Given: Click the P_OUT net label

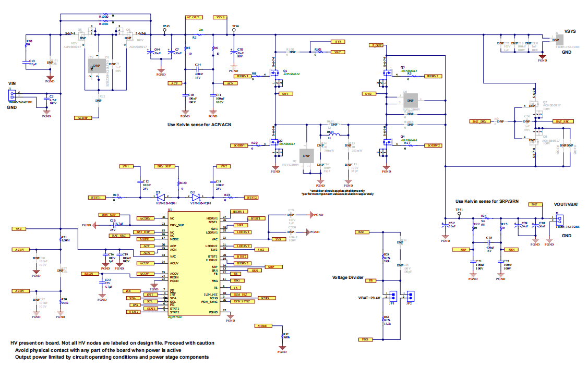Looking at the screenshot, I should tap(377, 45).
